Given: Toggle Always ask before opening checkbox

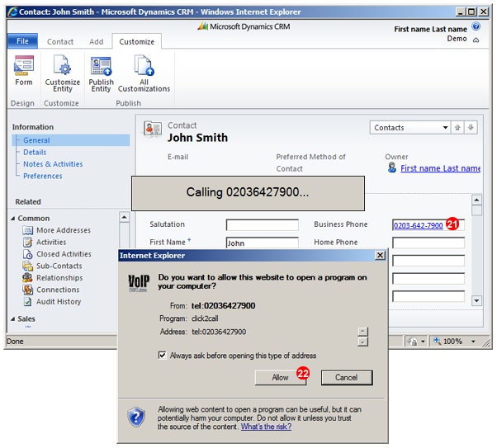Looking at the screenshot, I should [x=162, y=356].
